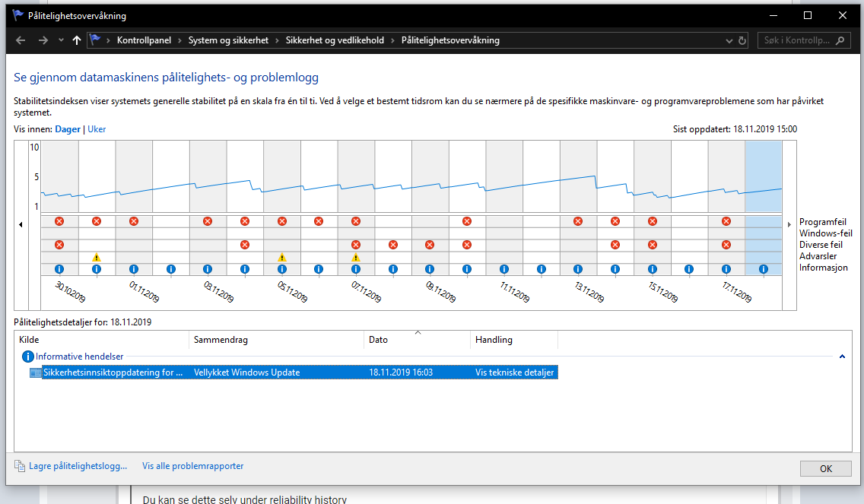This screenshot has width=864, height=504.
Task: Click the Programfeil error icon for 05.11.2019
Action: click(x=282, y=221)
